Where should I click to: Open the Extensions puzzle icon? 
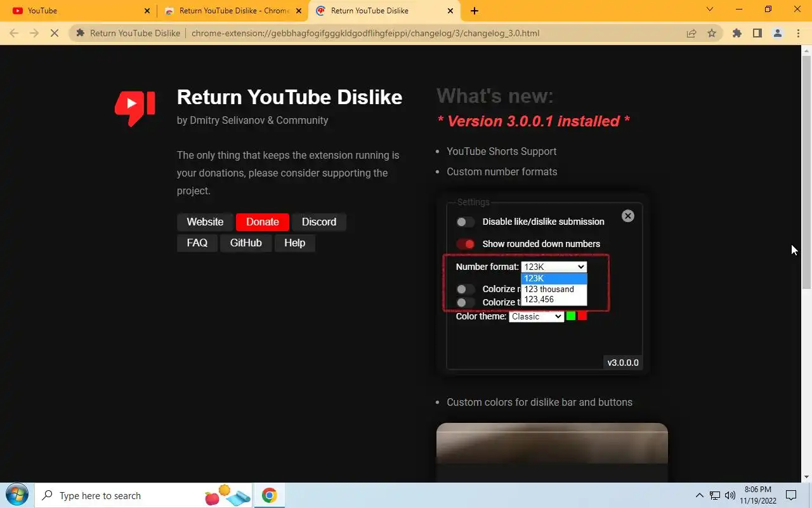737,33
